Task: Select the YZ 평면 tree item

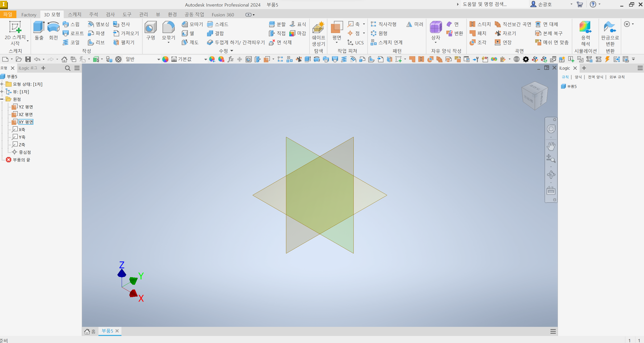Action: tap(26, 107)
